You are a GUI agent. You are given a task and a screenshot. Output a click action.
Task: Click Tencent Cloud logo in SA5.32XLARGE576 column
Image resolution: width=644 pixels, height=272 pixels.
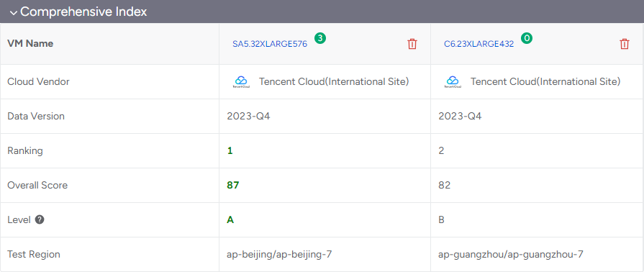click(241, 82)
